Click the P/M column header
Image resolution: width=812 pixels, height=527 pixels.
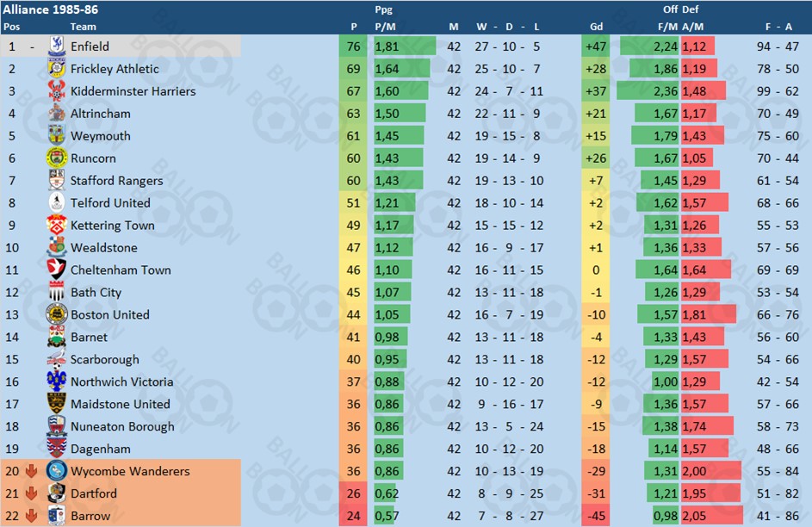[x=385, y=27]
